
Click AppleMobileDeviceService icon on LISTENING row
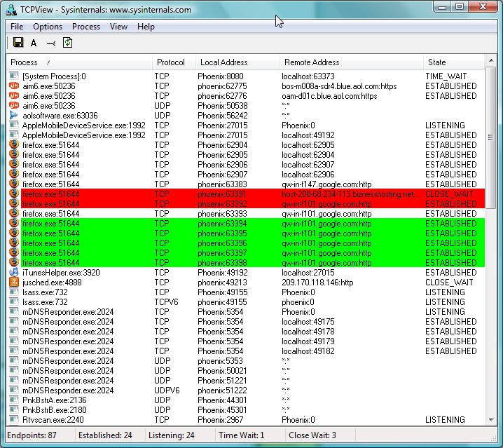(14, 125)
